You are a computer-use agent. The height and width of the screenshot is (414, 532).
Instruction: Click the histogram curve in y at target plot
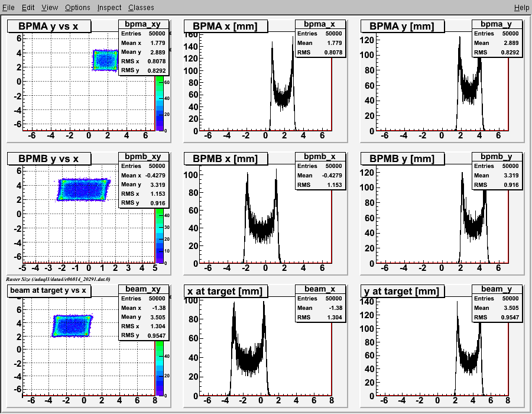click(469, 363)
